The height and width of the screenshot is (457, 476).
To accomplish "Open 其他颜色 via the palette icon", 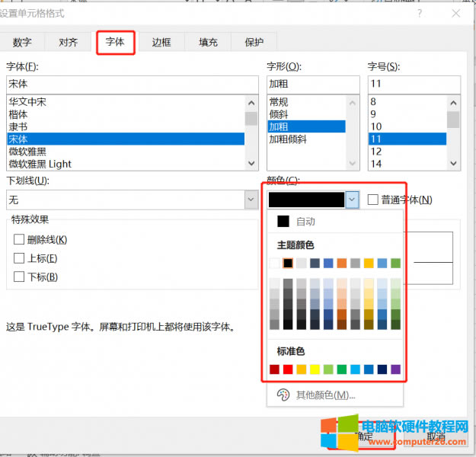I will [x=283, y=395].
